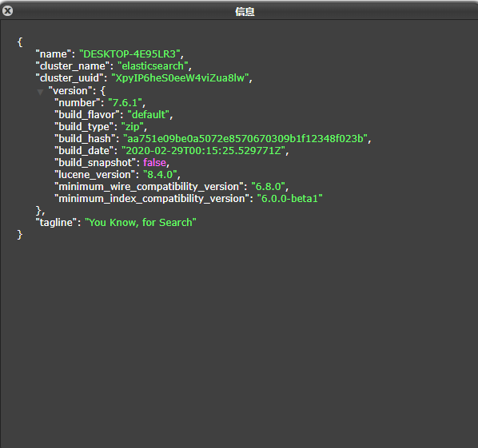The height and width of the screenshot is (448, 478).
Task: Click the "cluster_uuid" key
Action: tap(70, 78)
